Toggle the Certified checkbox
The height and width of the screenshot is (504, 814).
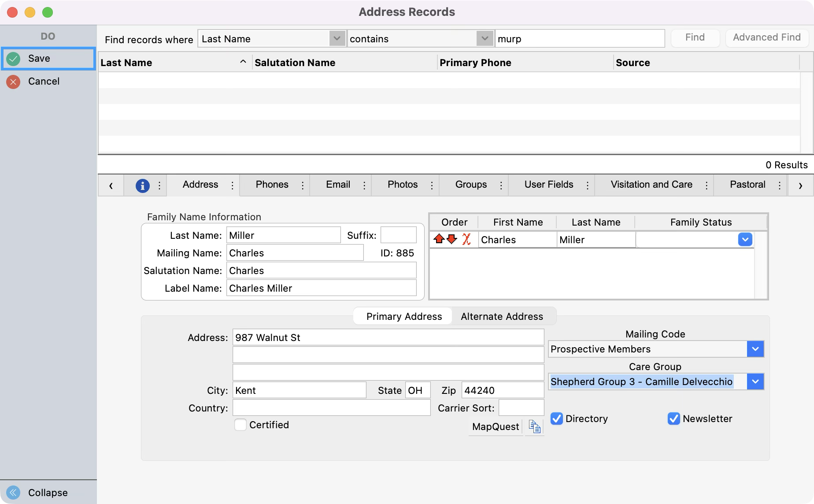tap(240, 425)
